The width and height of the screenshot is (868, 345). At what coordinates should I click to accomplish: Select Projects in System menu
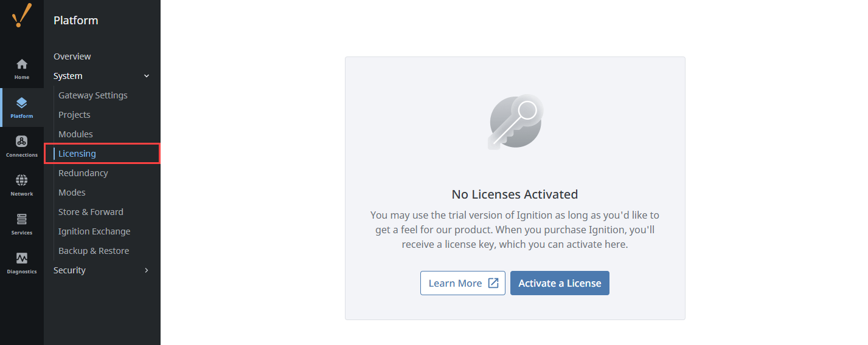tap(74, 115)
